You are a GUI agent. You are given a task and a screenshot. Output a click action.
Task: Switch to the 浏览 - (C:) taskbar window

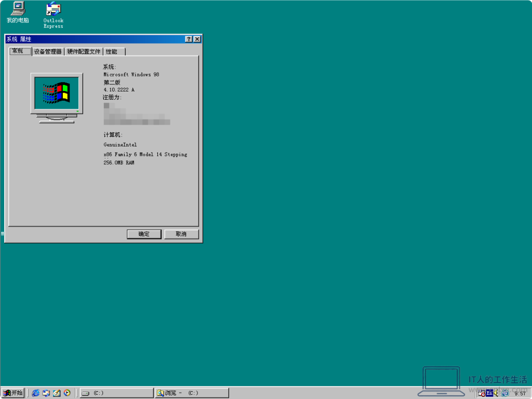[192, 393]
